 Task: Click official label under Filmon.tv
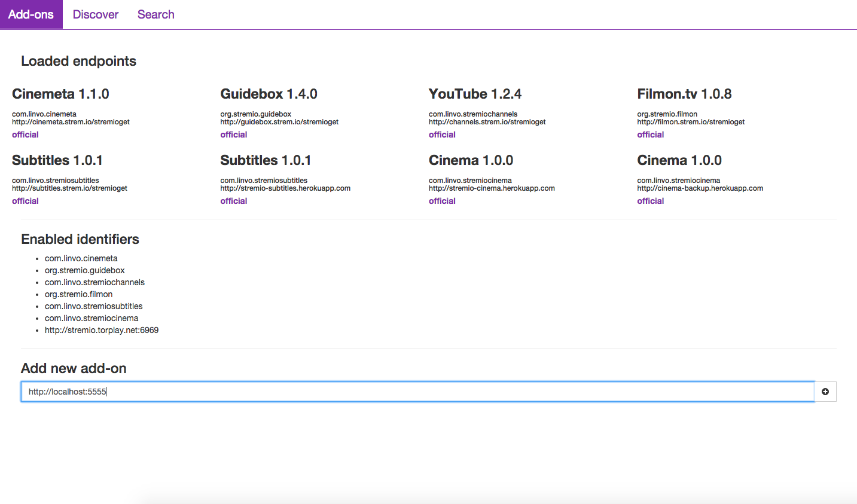pyautogui.click(x=650, y=135)
